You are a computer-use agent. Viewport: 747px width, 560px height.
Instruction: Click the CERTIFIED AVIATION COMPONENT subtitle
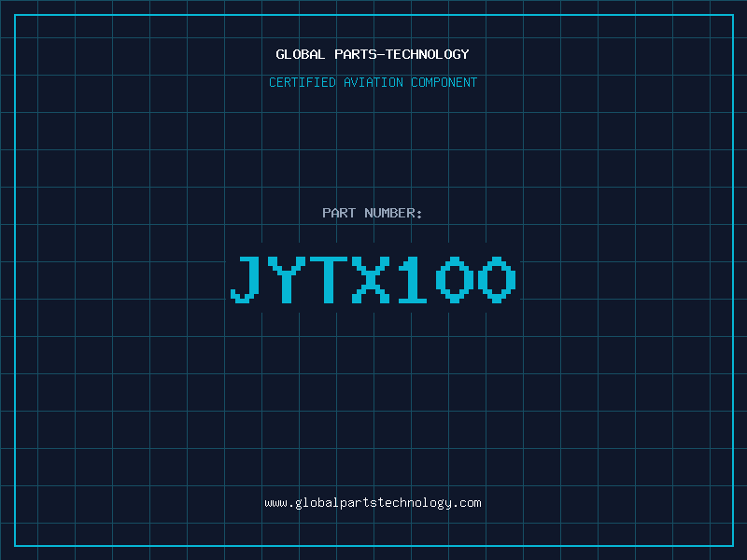[373, 82]
